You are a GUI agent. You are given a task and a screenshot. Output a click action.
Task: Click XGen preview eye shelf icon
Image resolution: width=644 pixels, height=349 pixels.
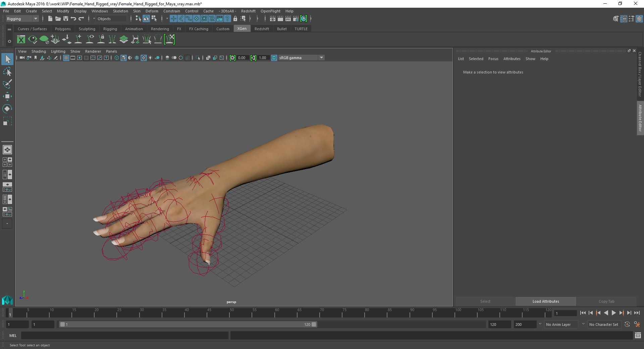pos(33,40)
